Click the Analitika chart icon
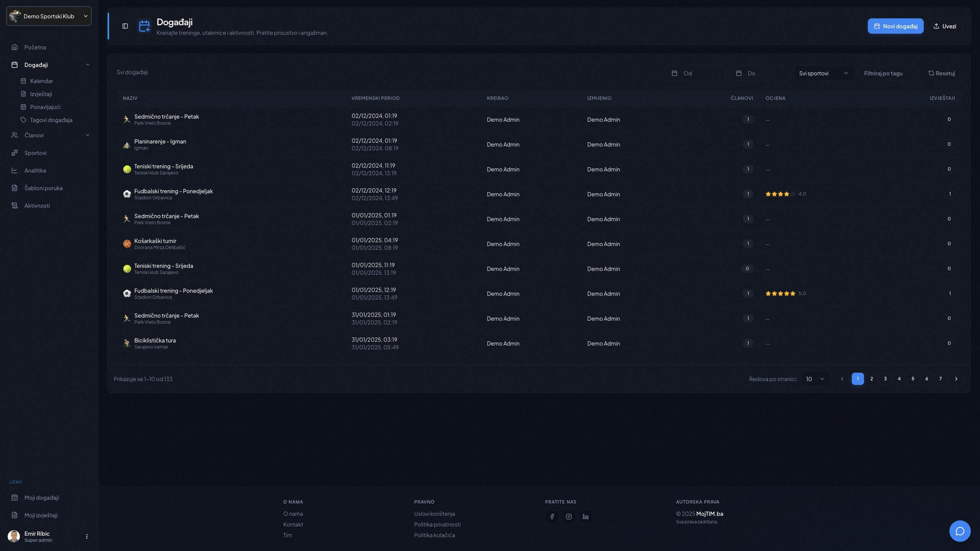Viewport: 980px width, 551px height. click(x=15, y=170)
